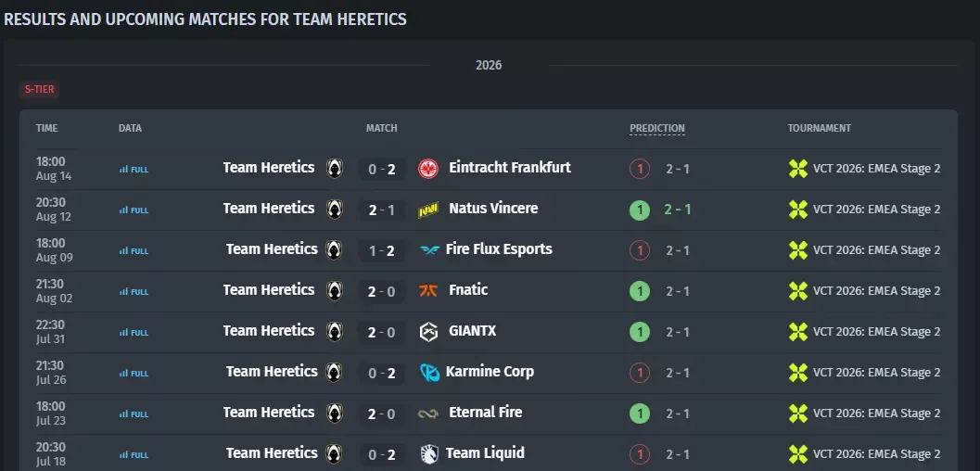
Task: Click the TOURNAMENT column header
Action: [820, 128]
